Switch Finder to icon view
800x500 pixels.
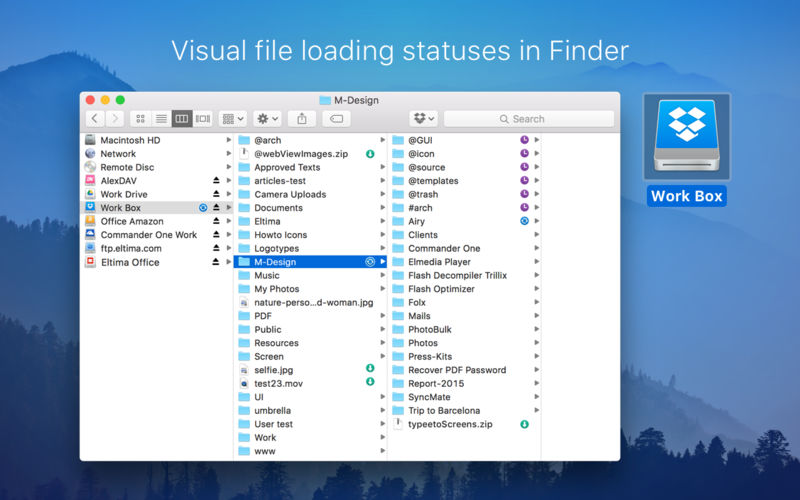pos(140,119)
